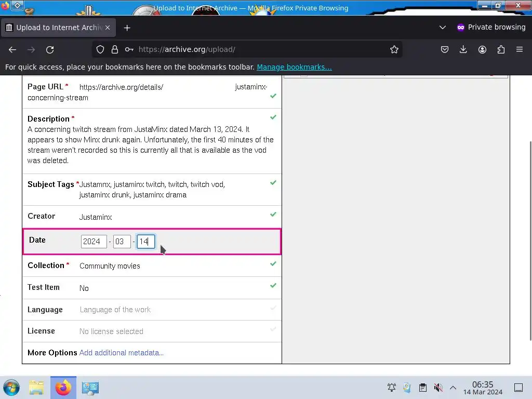The image size is (532, 399).
Task: Open tracking protection shield info
Action: [100, 49]
